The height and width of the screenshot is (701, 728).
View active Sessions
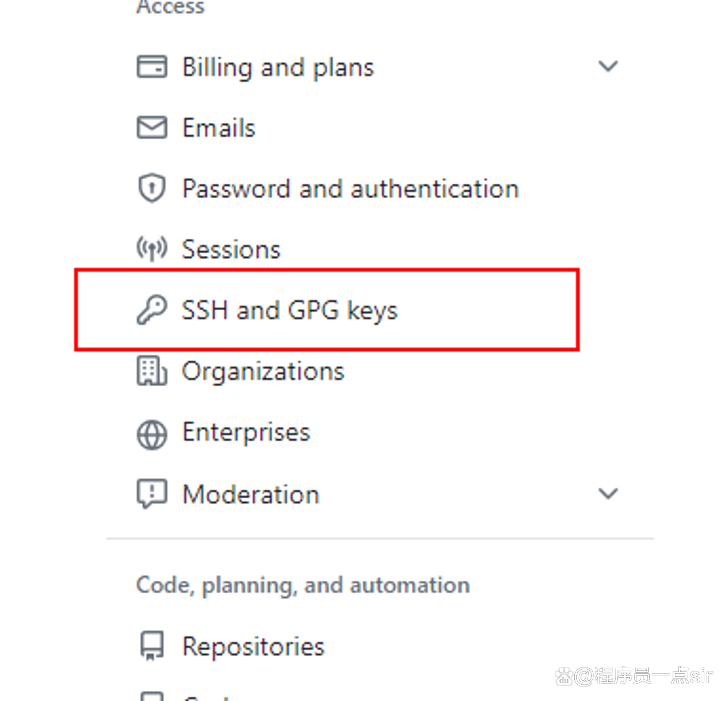pos(231,249)
